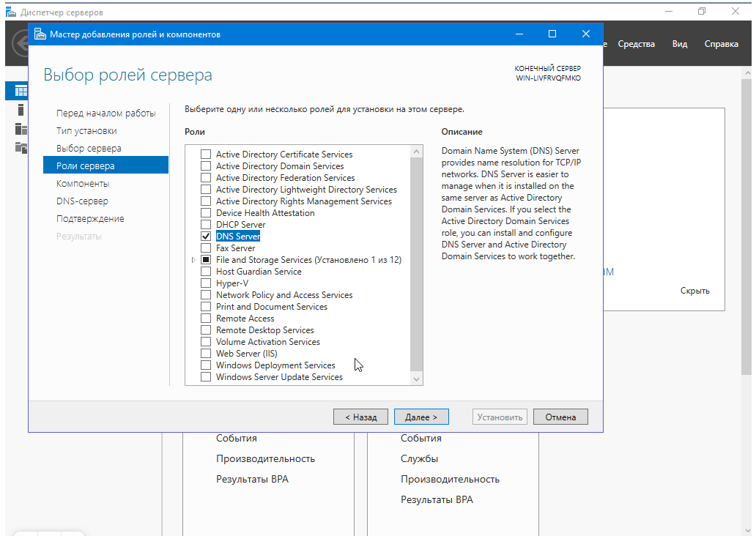Open right tile 'Производительность' link
The image size is (756, 536).
[450, 479]
